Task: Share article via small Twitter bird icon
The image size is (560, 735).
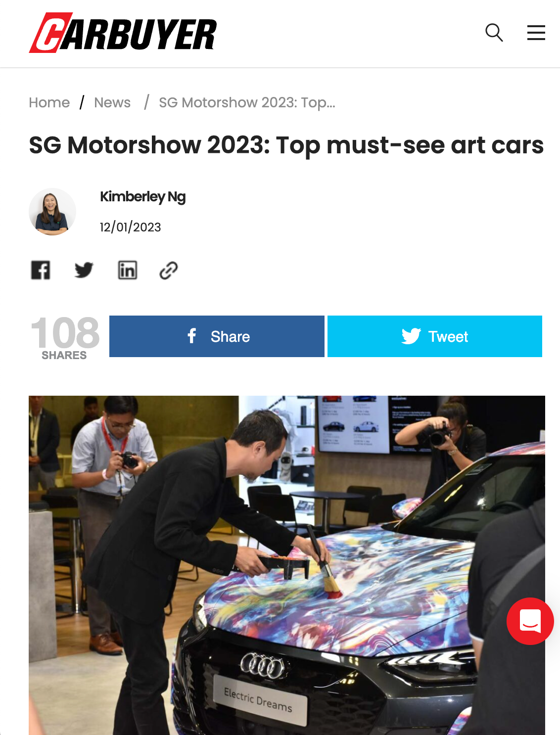Action: [84, 270]
